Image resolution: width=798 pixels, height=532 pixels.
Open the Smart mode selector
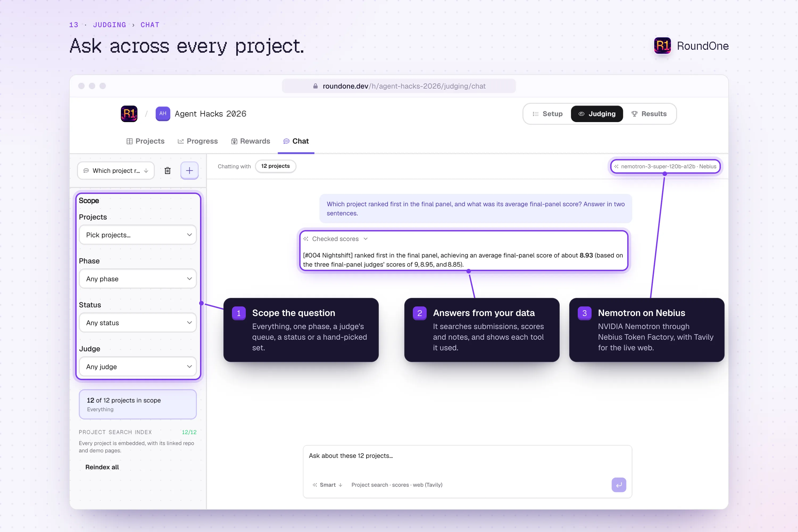tap(327, 485)
